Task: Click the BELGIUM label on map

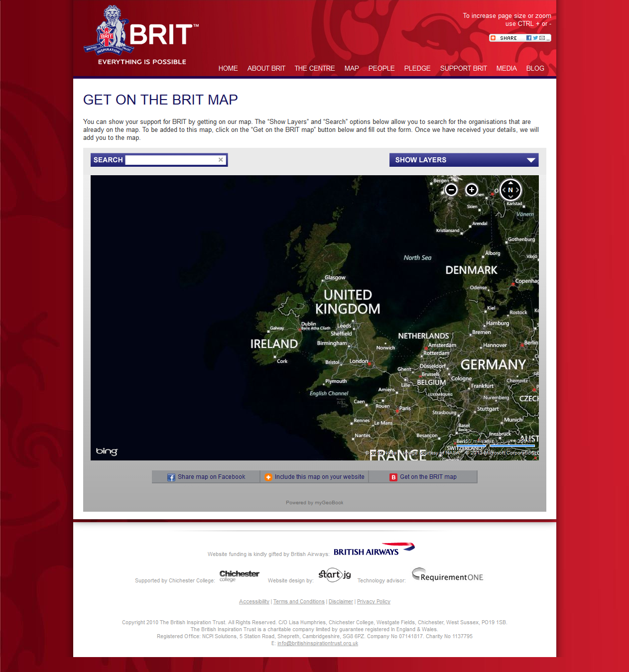Action: pos(431,382)
